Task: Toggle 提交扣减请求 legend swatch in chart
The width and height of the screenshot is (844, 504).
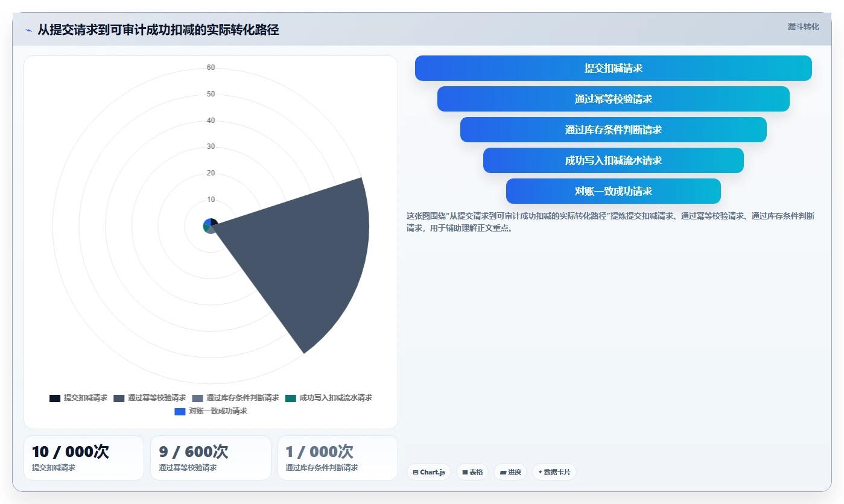Action: click(x=55, y=398)
